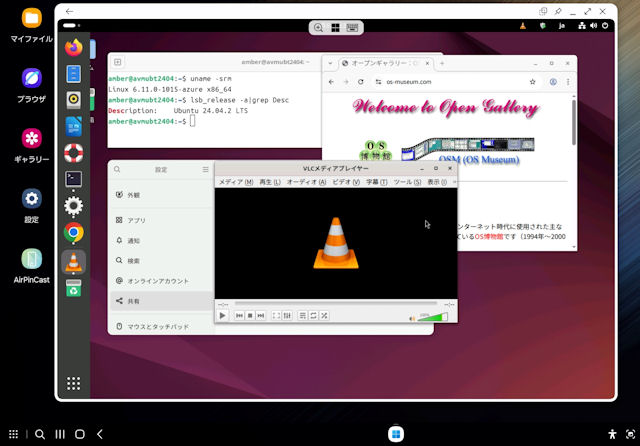This screenshot has width=640, height=446.
Task: Stop playback in VLC
Action: pyautogui.click(x=250, y=315)
